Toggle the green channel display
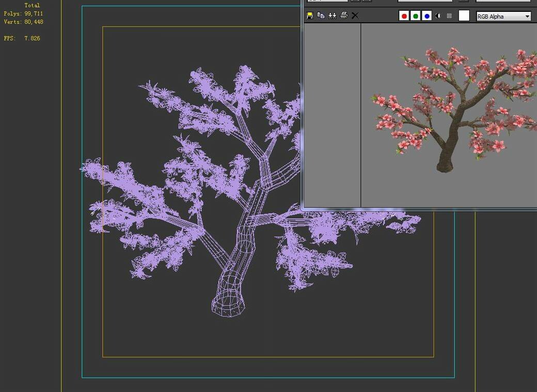The height and width of the screenshot is (392, 537). (415, 16)
